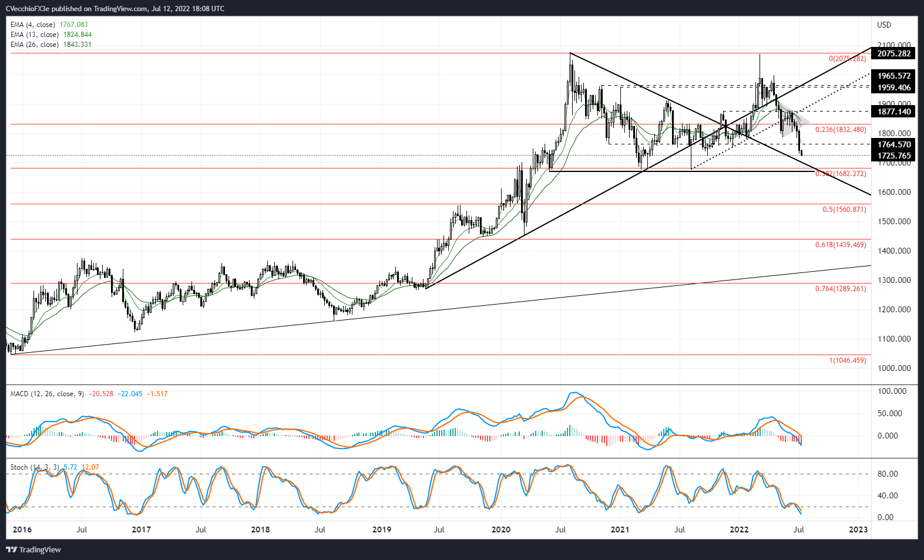
Task: Select the 2075.282 price label
Action: (893, 53)
